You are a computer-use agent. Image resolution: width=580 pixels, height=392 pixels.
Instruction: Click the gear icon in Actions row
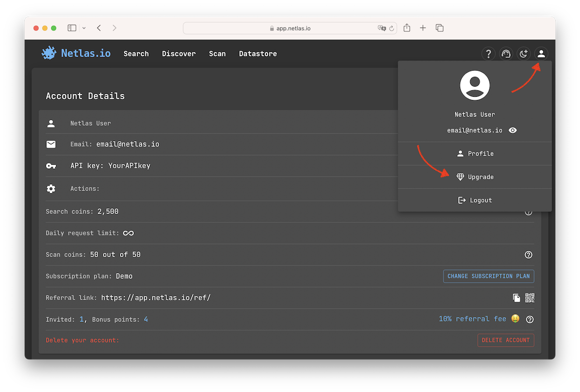[x=51, y=189]
